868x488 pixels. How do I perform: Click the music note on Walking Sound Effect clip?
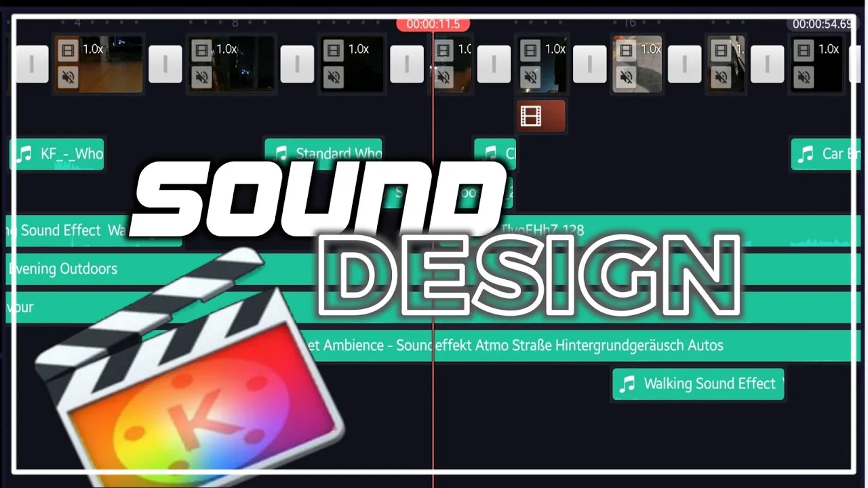627,384
